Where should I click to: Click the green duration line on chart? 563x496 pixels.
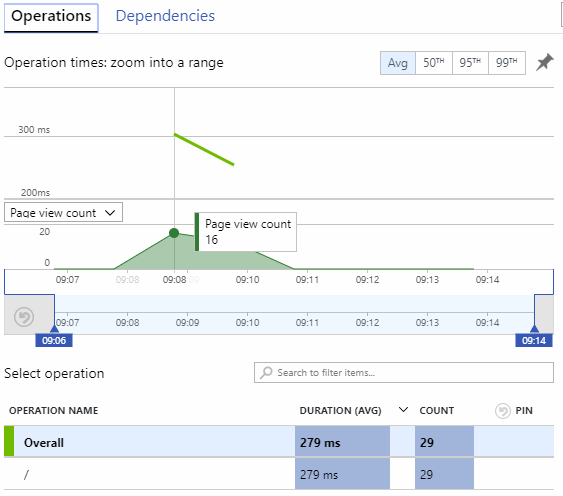[204, 149]
